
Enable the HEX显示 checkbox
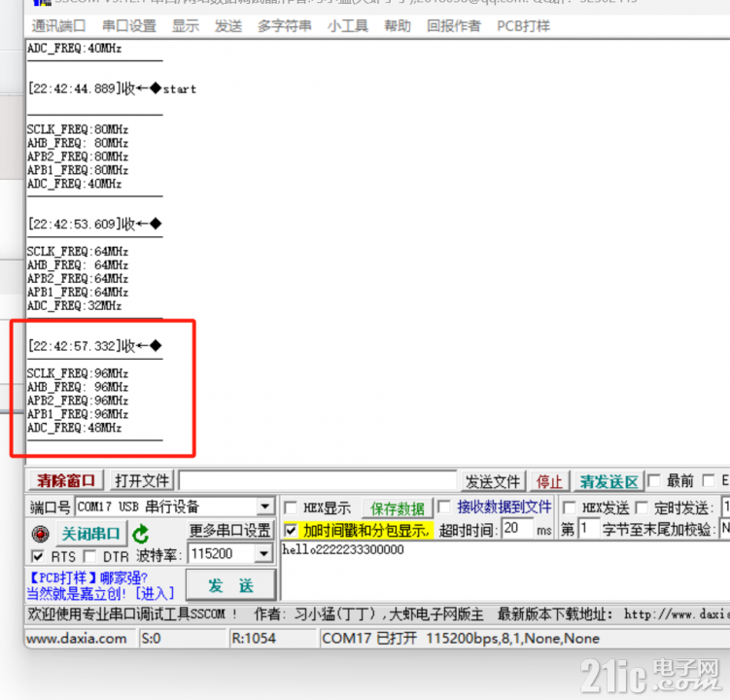coord(291,507)
